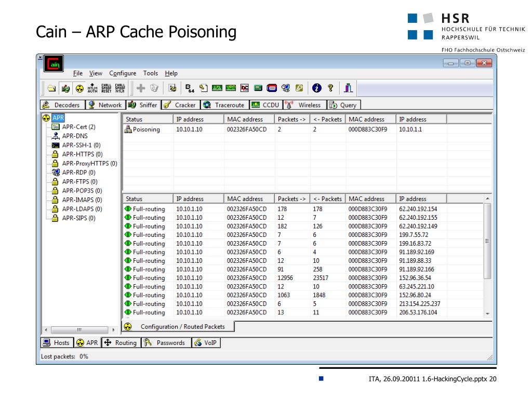The image size is (532, 399).
Task: Select the APR root tree node
Action: pyautogui.click(x=58, y=118)
